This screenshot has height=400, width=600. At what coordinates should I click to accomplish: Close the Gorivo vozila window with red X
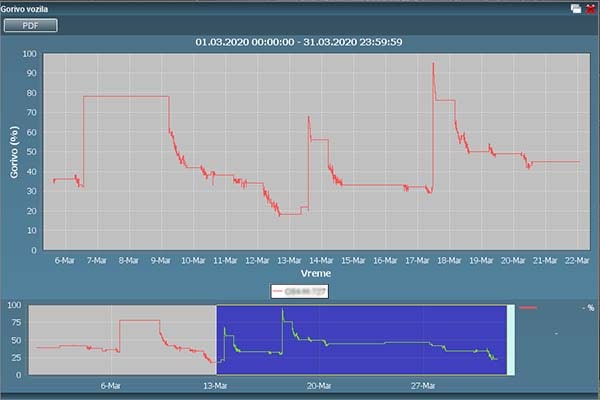click(589, 8)
